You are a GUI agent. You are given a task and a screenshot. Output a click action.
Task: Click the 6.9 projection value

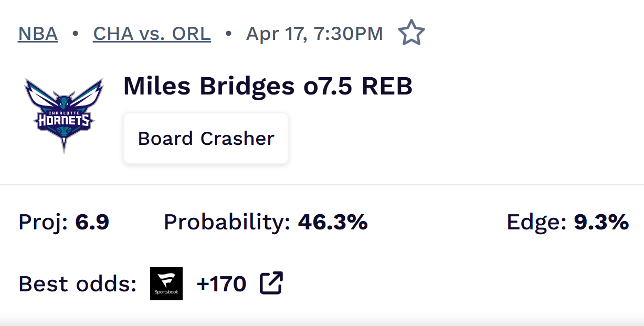(x=92, y=222)
